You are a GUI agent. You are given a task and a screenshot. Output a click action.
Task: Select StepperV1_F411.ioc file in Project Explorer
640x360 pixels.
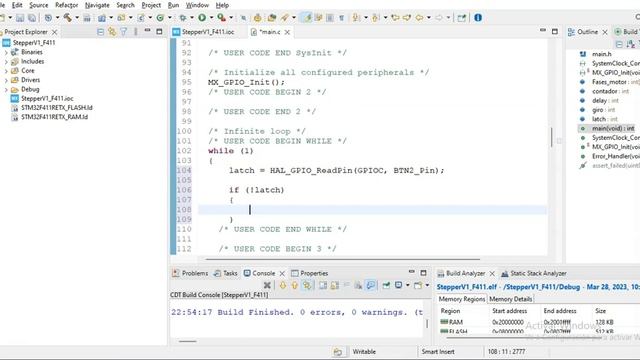point(47,99)
